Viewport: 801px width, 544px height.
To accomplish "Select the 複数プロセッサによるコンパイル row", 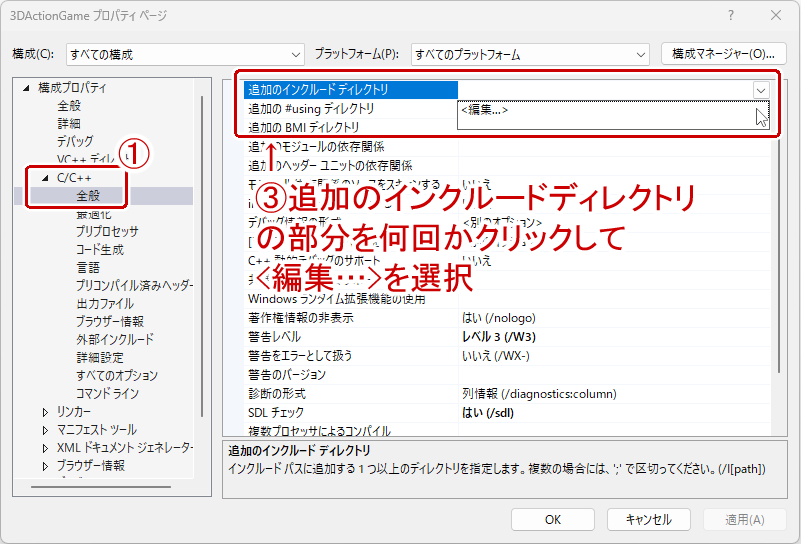I will (507, 430).
